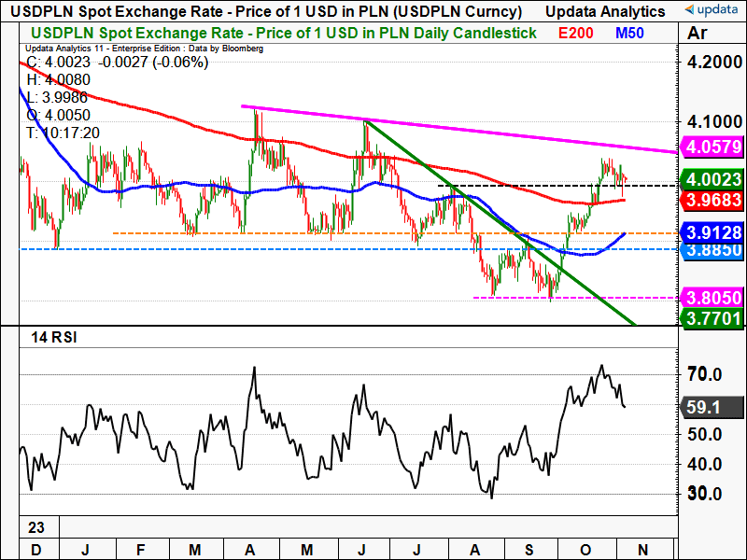Click the 'S' September month marker
This screenshot has width=747, height=560.
529,550
